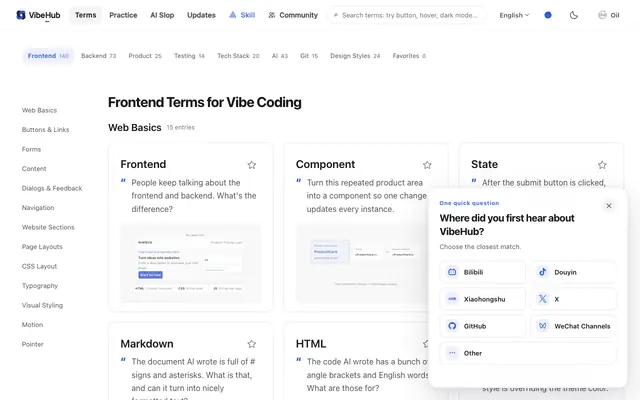The height and width of the screenshot is (400, 640).
Task: Jump to Forms section in sidebar
Action: tap(31, 149)
